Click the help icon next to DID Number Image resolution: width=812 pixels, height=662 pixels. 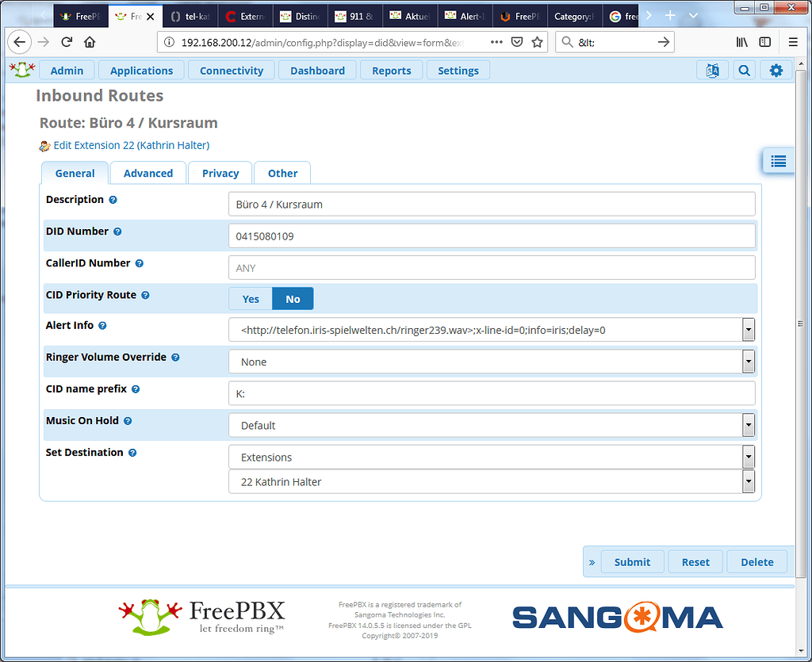click(x=117, y=231)
